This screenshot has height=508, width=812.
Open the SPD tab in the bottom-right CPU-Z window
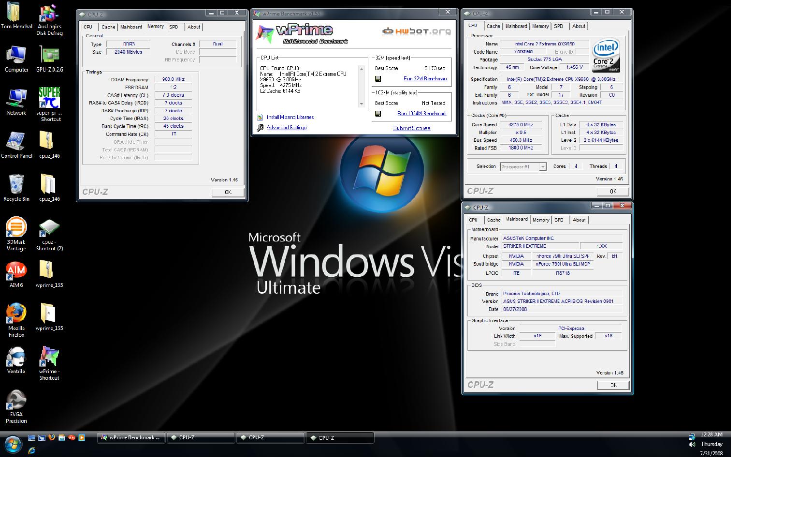(x=559, y=220)
